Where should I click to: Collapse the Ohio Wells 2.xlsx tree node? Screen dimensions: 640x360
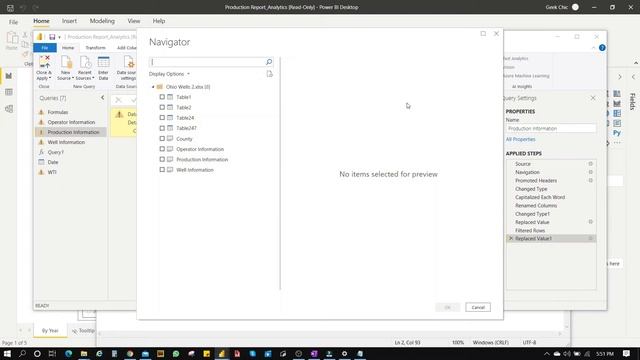tap(153, 87)
